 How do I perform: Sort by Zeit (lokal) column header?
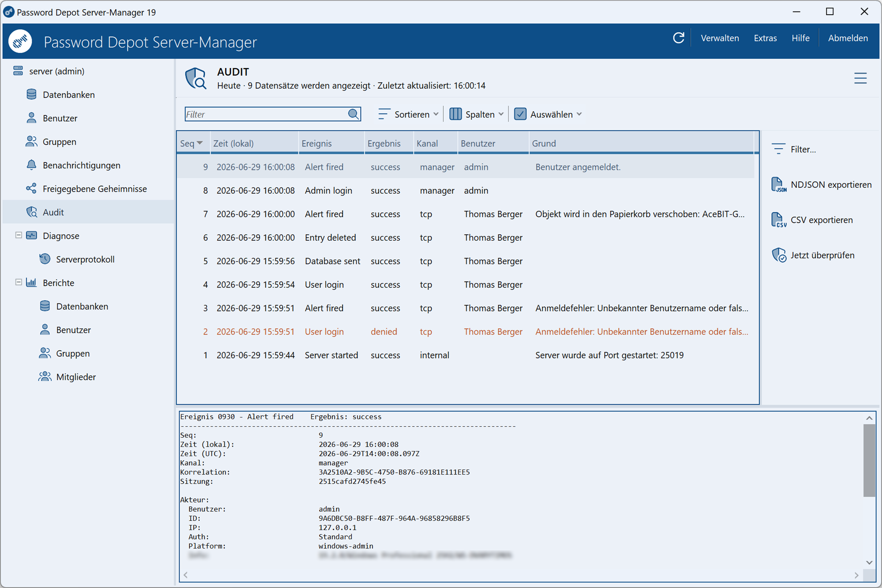point(254,143)
